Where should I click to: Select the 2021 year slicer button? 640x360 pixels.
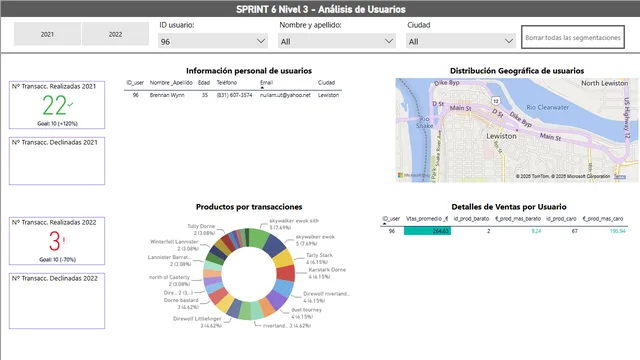(x=47, y=34)
